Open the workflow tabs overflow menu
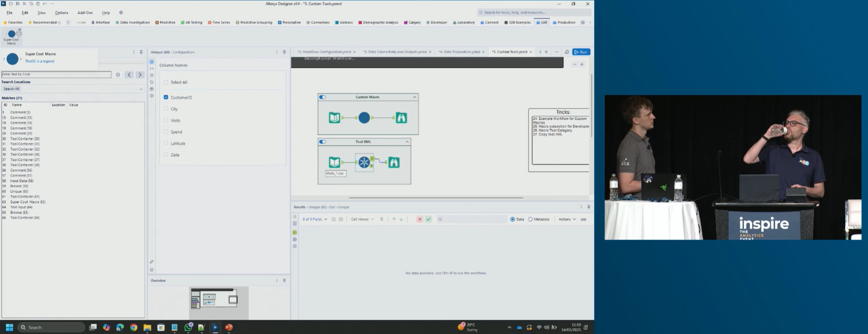 [556, 52]
